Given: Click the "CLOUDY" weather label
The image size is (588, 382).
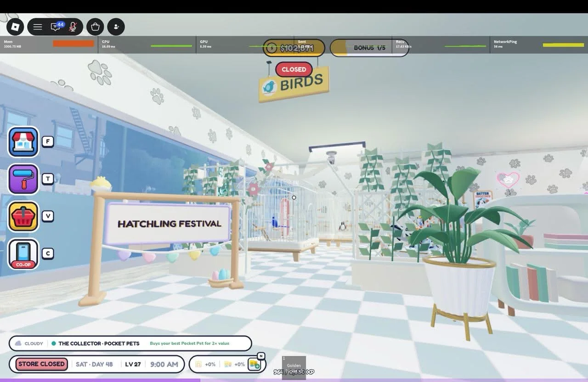Looking at the screenshot, I should [x=34, y=343].
